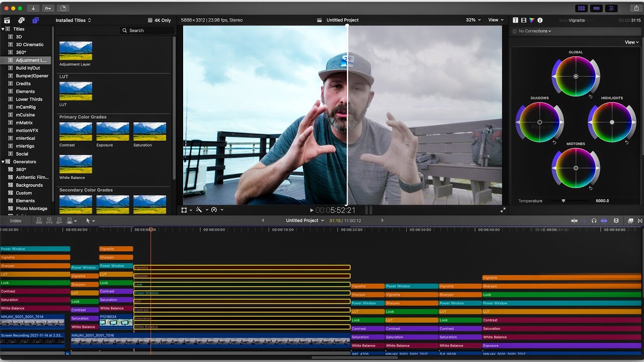
Task: Open the timeline Index button
Action: click(16, 221)
